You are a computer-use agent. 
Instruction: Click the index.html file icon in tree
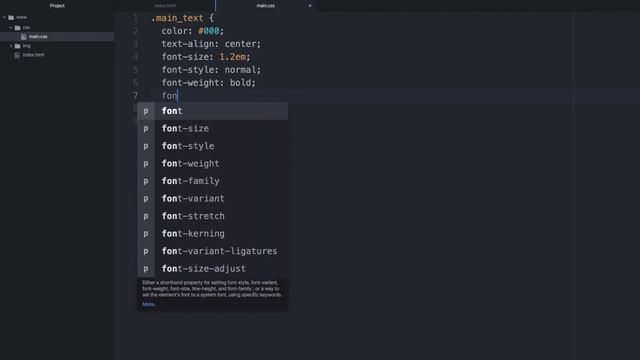(x=17, y=55)
